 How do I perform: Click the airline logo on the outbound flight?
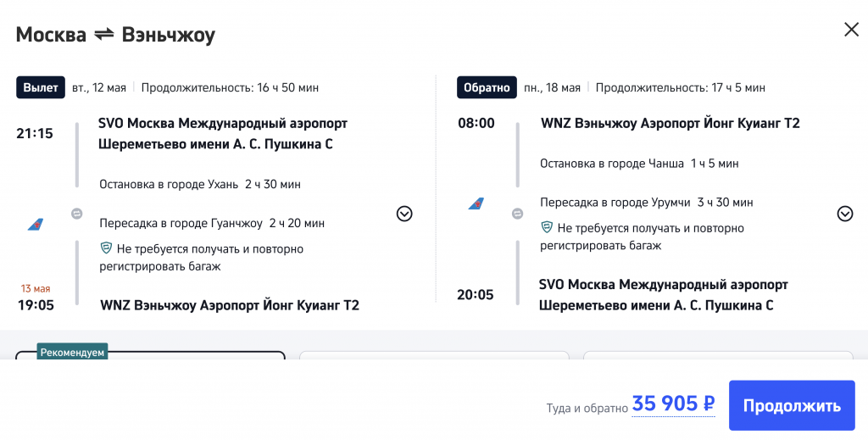point(35,224)
